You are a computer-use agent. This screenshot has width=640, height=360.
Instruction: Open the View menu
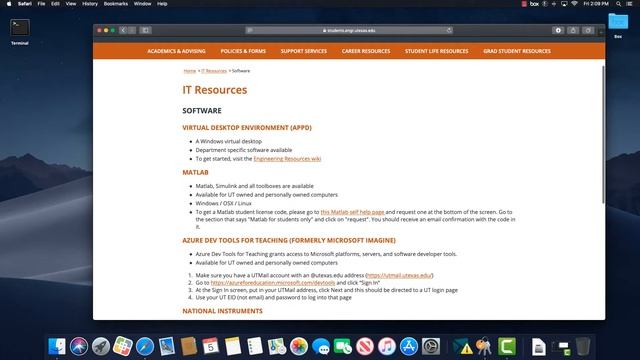click(71, 4)
